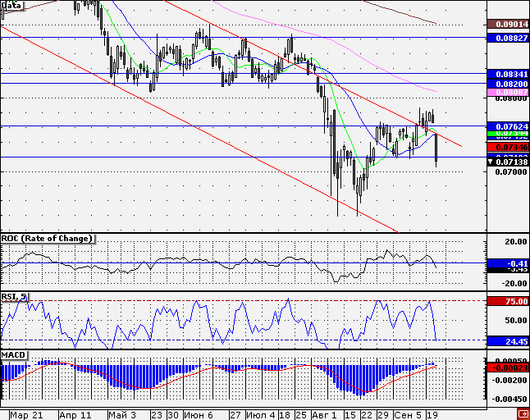Click the blue 24.45 RSI value tag

pyautogui.click(x=506, y=340)
